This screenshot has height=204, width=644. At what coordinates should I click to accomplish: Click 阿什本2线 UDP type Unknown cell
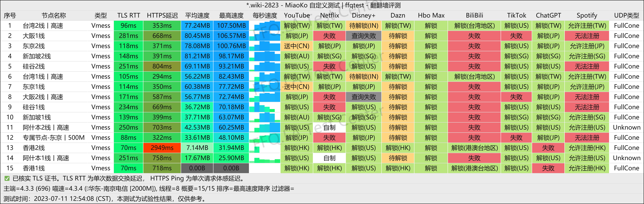click(626, 128)
